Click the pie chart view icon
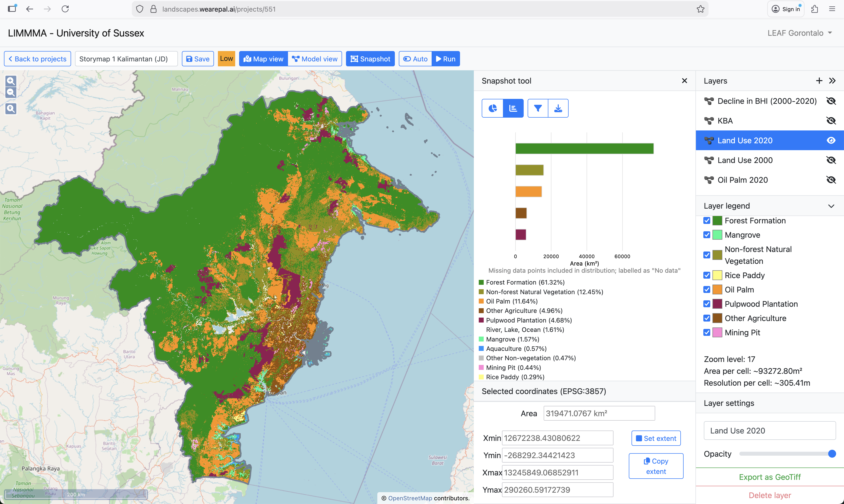 [492, 108]
